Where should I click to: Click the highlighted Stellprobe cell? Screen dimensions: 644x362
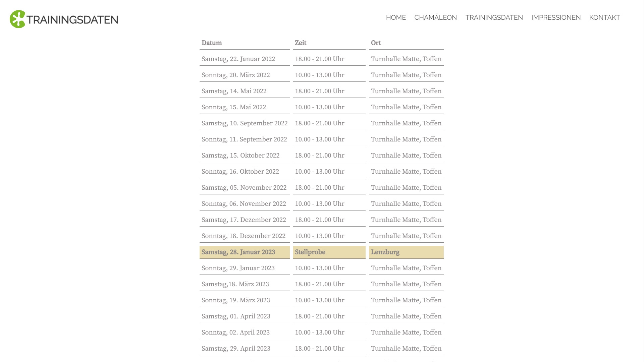coord(310,252)
